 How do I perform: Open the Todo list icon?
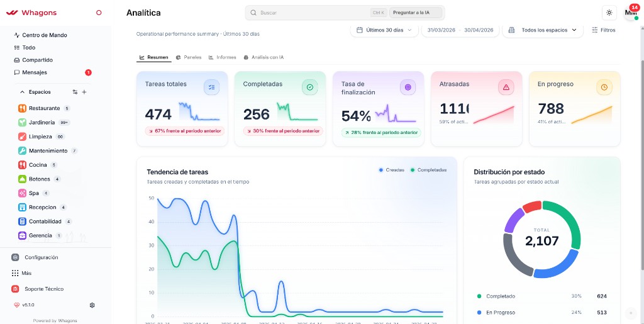coord(17,48)
